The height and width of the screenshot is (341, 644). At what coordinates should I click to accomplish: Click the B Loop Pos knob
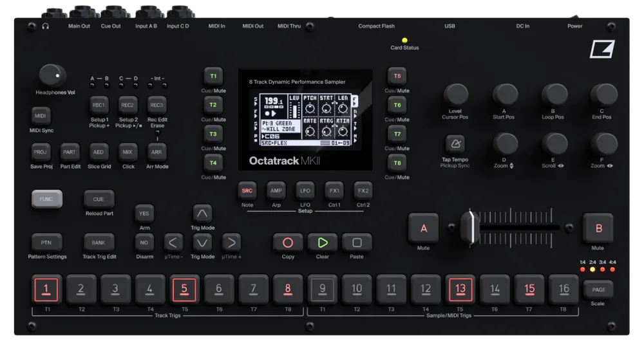(x=554, y=95)
